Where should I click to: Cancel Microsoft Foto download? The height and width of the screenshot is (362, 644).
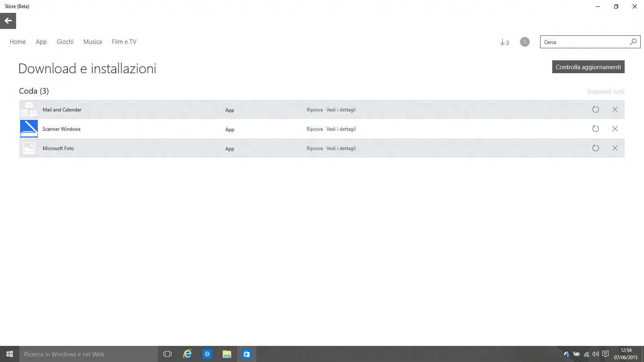click(x=615, y=148)
